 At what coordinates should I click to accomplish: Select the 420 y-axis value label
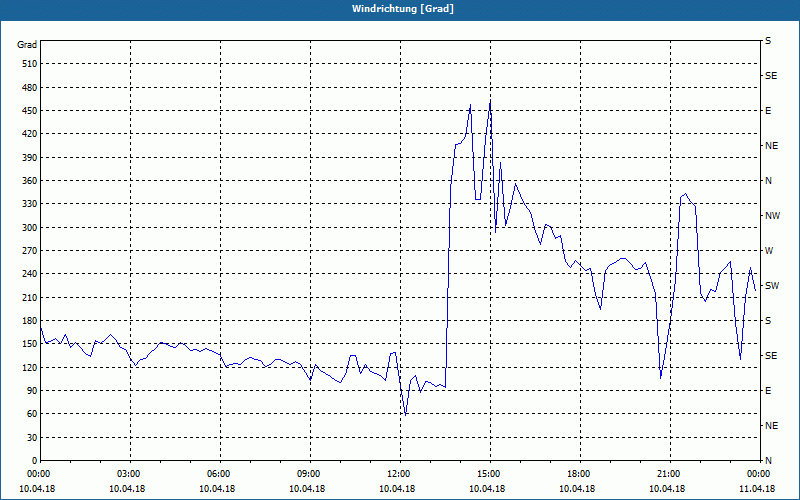[x=30, y=134]
